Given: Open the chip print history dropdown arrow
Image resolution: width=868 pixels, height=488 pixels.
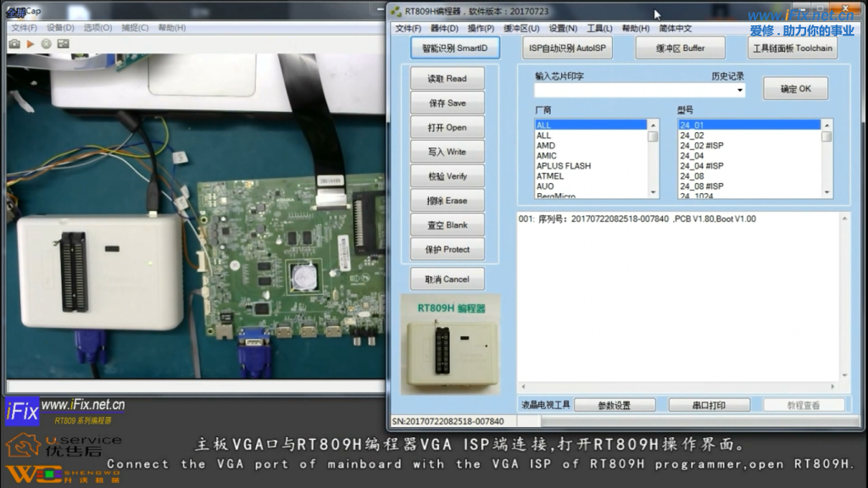Looking at the screenshot, I should (x=739, y=90).
